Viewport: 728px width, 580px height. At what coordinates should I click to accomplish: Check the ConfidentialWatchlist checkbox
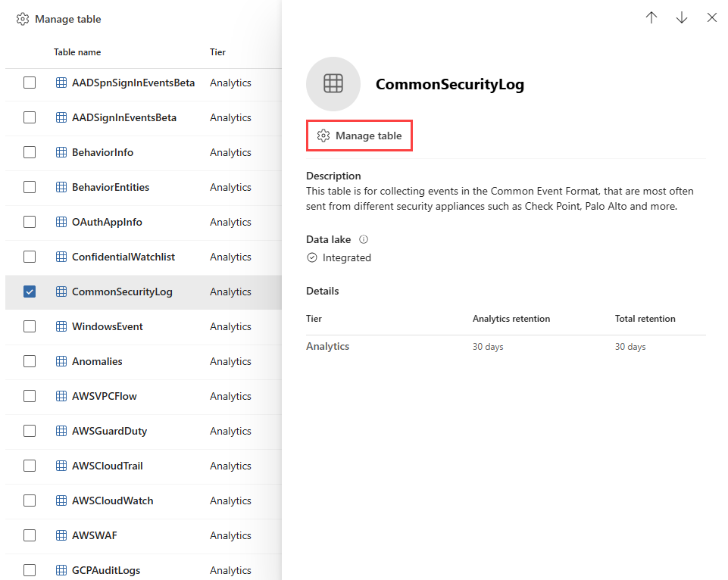pyautogui.click(x=30, y=257)
